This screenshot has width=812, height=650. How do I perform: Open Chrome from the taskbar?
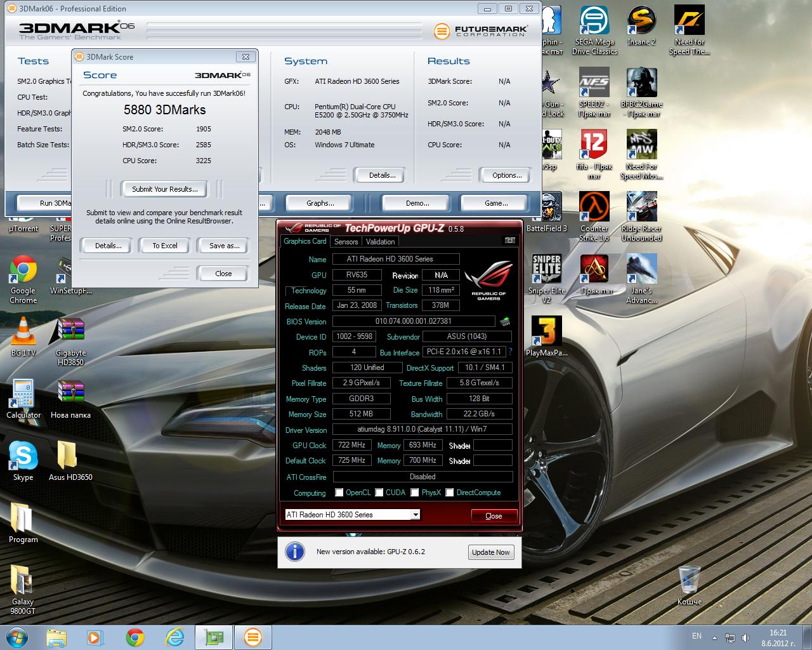(x=135, y=637)
